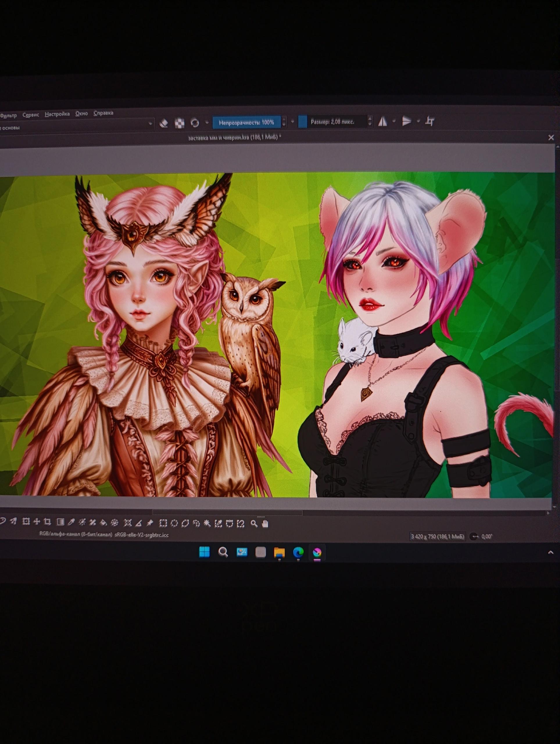Expand dropdown arrow after opacity slider

tap(292, 121)
